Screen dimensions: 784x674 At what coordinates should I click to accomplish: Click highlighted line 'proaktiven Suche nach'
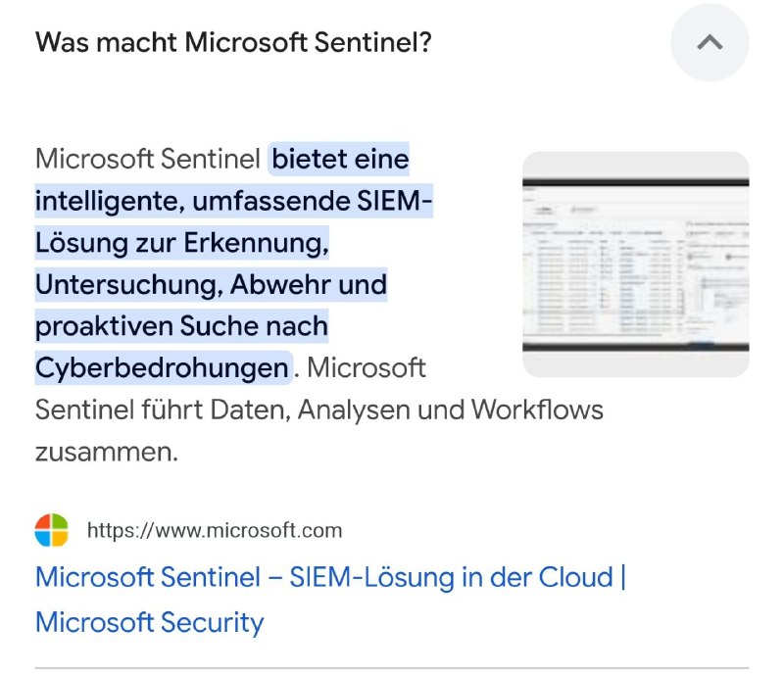point(181,326)
